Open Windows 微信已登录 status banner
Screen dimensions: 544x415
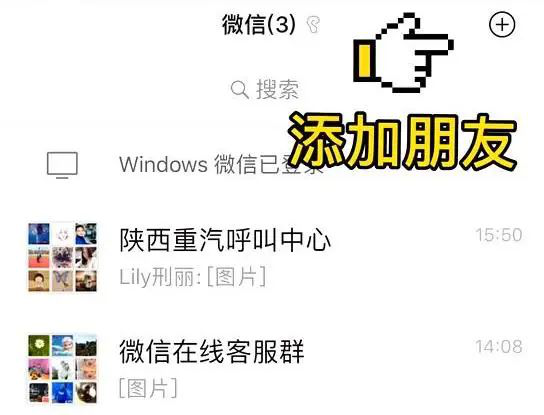pos(272,165)
